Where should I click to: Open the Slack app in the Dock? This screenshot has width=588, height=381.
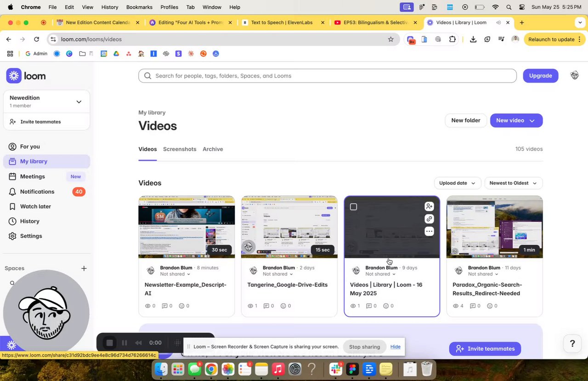pyautogui.click(x=336, y=369)
